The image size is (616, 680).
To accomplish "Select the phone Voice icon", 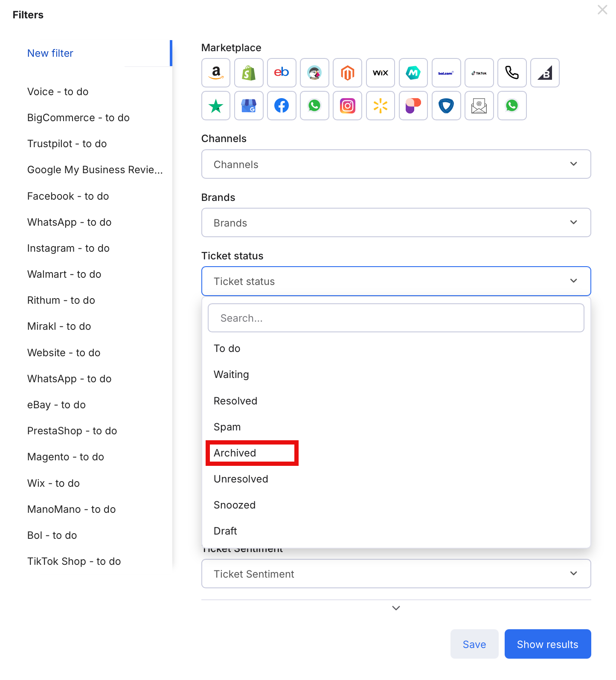I will click(x=512, y=73).
